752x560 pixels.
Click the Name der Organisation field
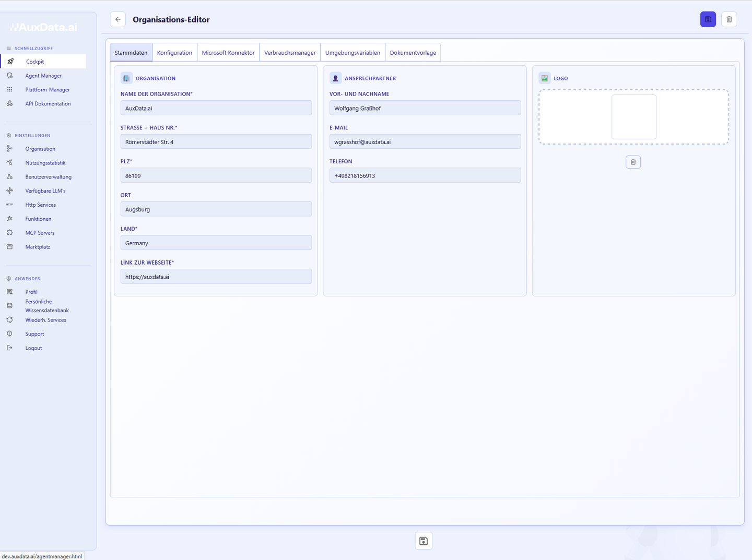pos(216,108)
